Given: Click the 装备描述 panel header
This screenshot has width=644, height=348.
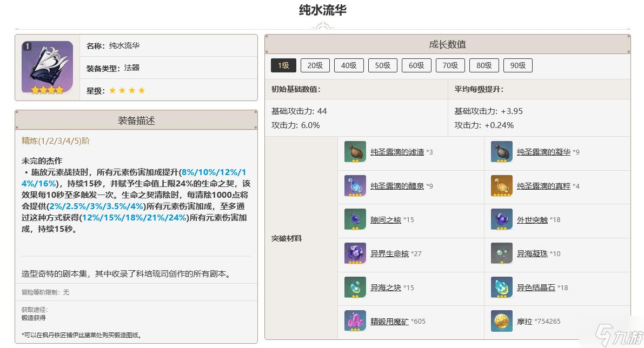Looking at the screenshot, I should 136,121.
